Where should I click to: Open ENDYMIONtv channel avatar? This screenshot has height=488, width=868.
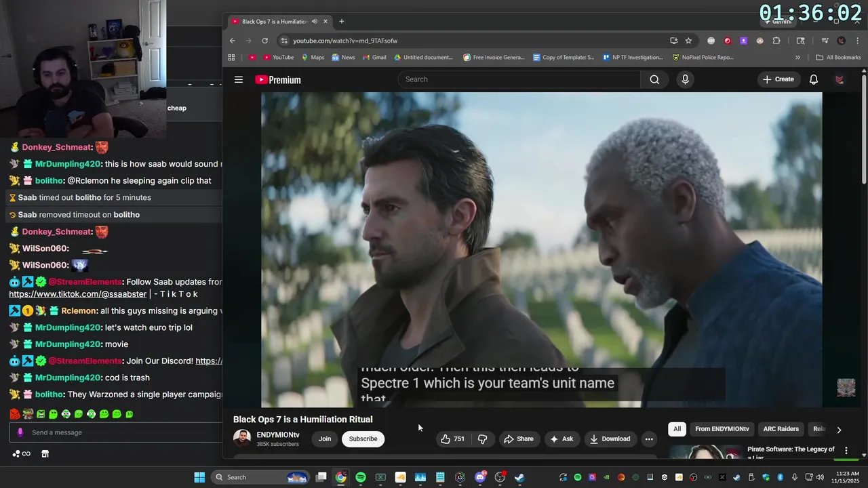coord(242,439)
